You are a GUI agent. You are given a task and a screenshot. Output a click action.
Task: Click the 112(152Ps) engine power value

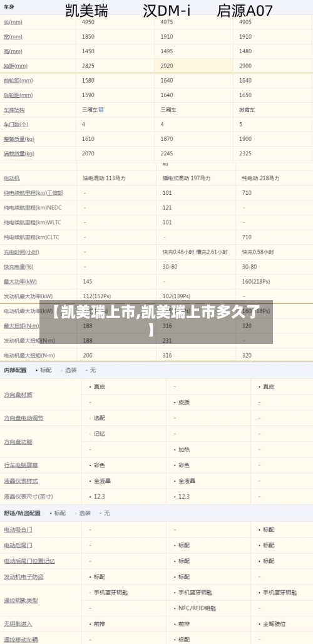[x=97, y=296]
